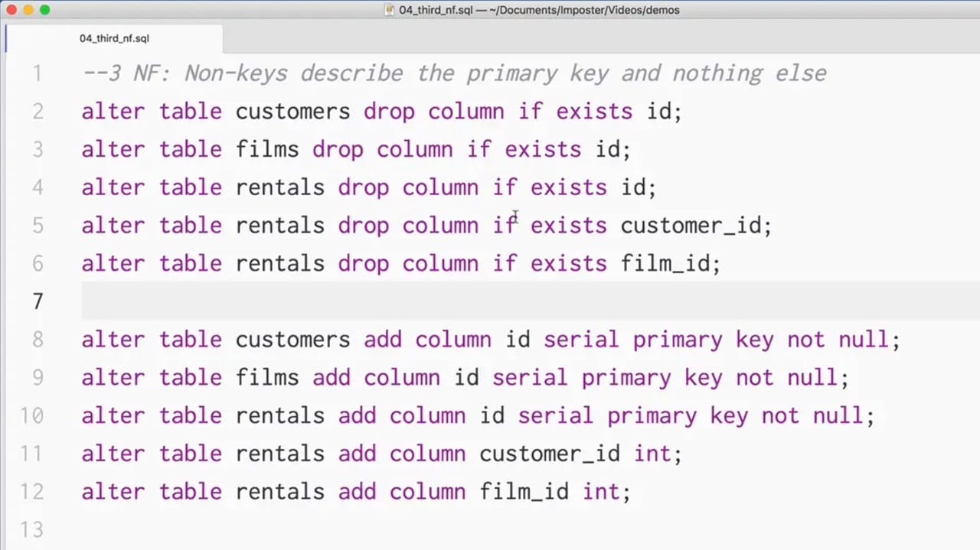Click the word rentals on line 10
Image resolution: width=980 pixels, height=550 pixels.
pos(279,415)
